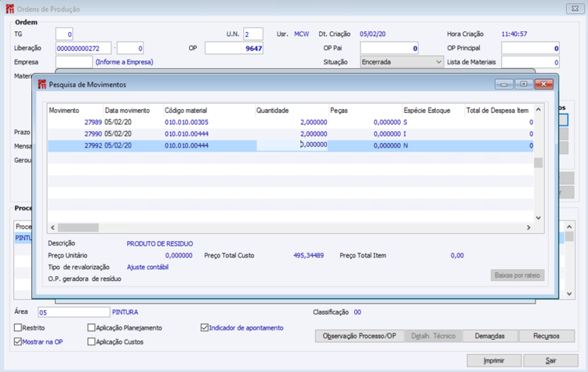Click the Imprimir button
This screenshot has width=588, height=372.
coord(494,360)
